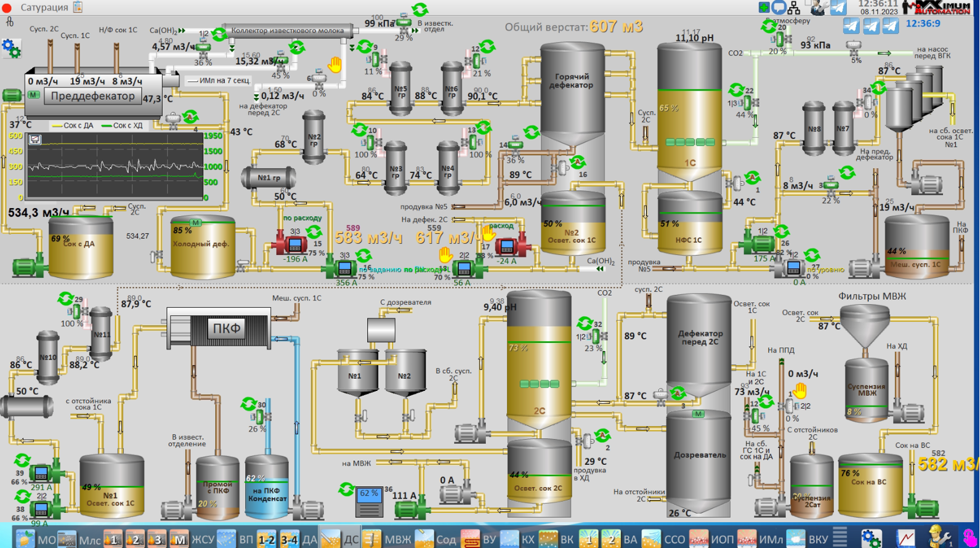The height and width of the screenshot is (548, 980).
Task: Switch to the ССО screen tab
Action: click(x=674, y=539)
